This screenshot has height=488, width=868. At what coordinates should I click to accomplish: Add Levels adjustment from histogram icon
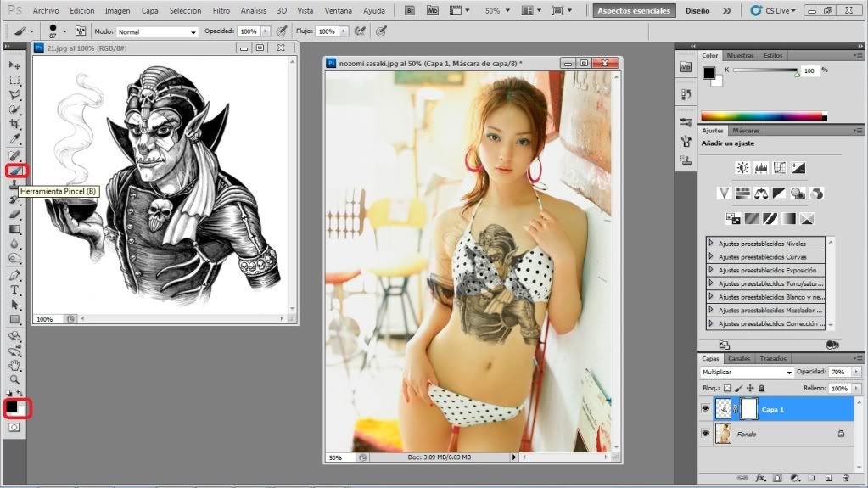point(761,168)
